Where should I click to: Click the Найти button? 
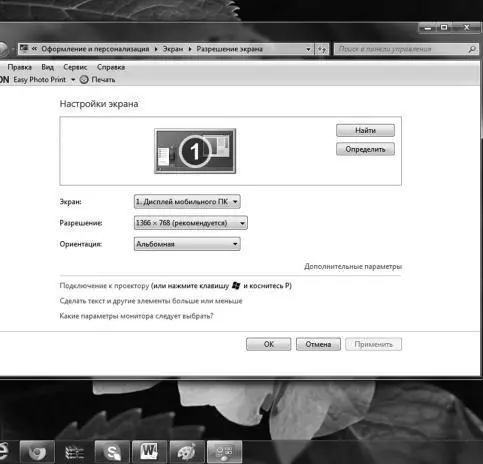pos(365,130)
